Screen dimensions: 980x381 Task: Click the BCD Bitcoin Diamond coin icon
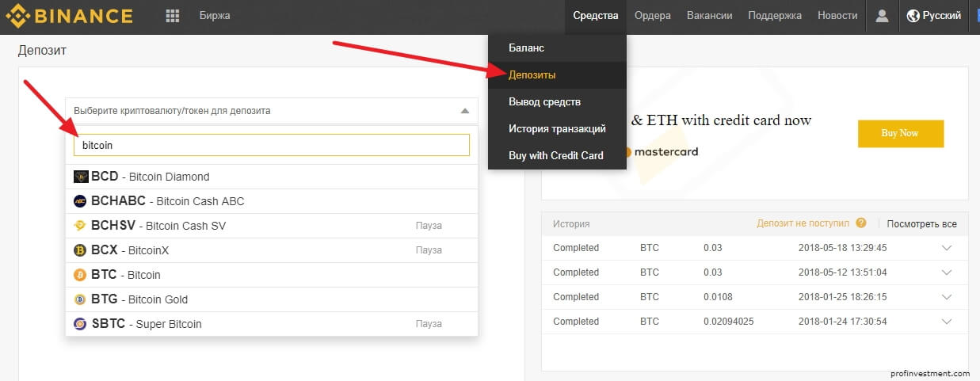pos(80,177)
